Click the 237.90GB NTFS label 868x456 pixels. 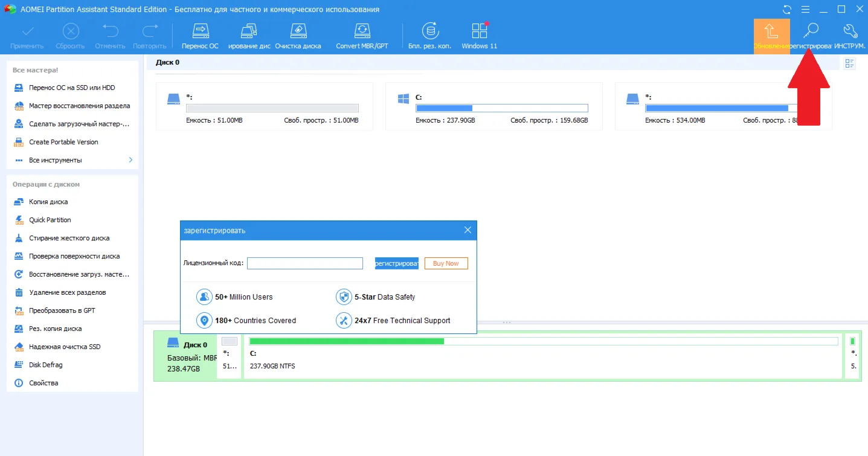pos(272,366)
